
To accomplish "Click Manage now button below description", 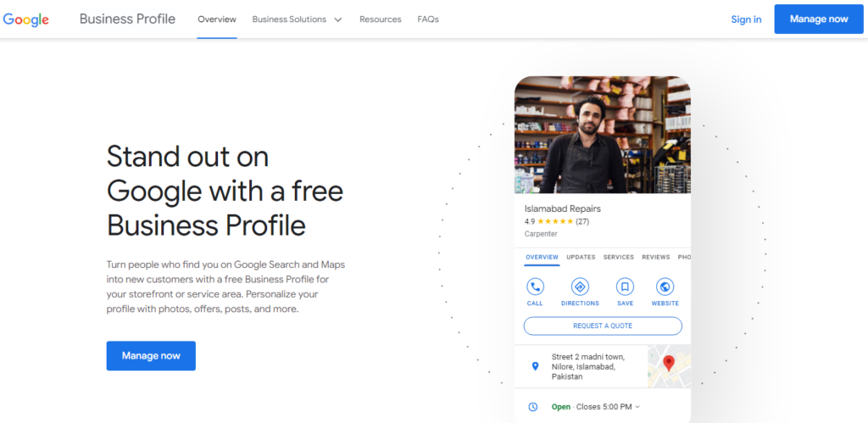I will (151, 355).
